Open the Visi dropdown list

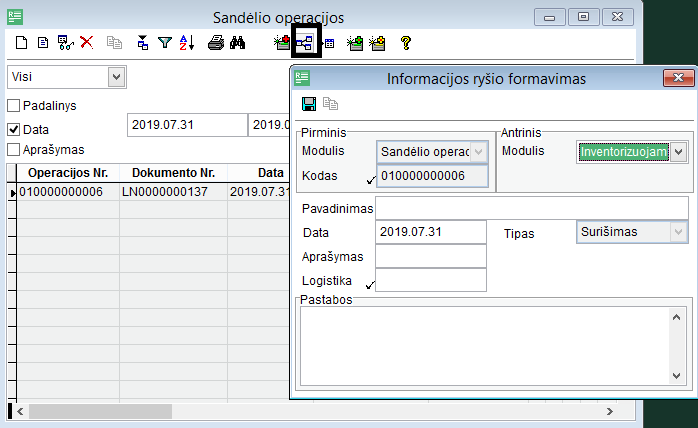coord(116,76)
